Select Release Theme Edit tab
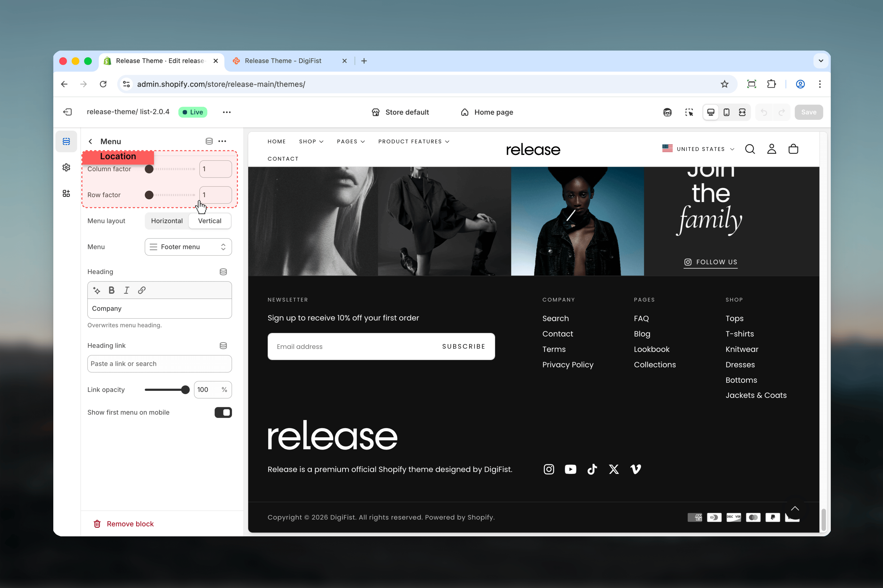Image resolution: width=883 pixels, height=588 pixels. point(161,61)
